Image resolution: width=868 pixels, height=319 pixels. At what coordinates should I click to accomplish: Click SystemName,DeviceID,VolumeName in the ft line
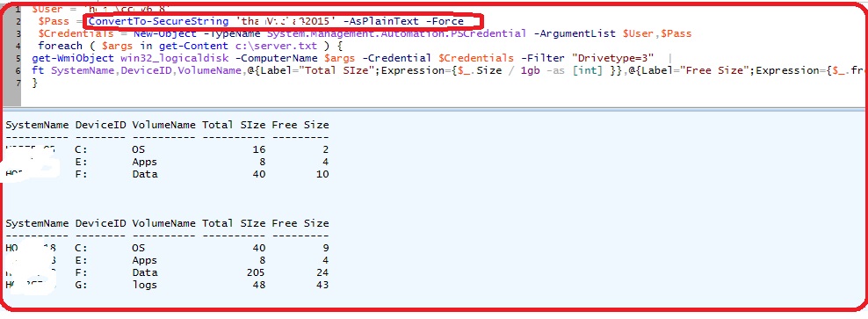[146, 70]
